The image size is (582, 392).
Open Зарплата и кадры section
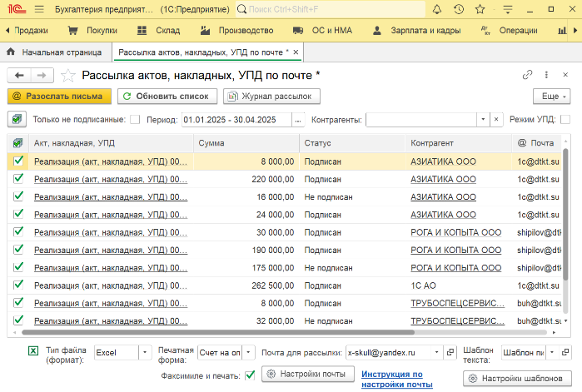[416, 31]
